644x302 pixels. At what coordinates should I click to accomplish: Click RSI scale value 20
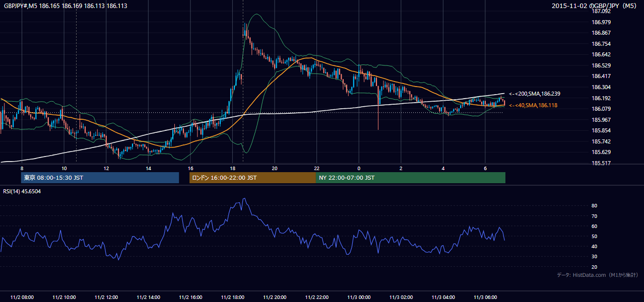594,267
